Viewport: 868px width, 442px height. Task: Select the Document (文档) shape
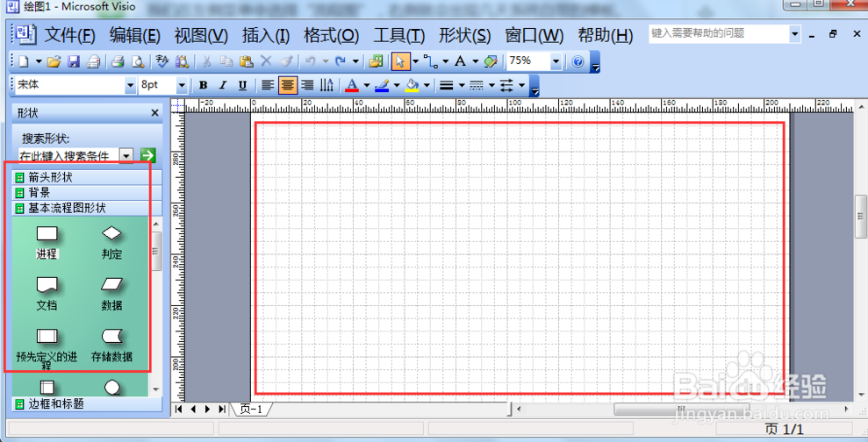(x=47, y=293)
